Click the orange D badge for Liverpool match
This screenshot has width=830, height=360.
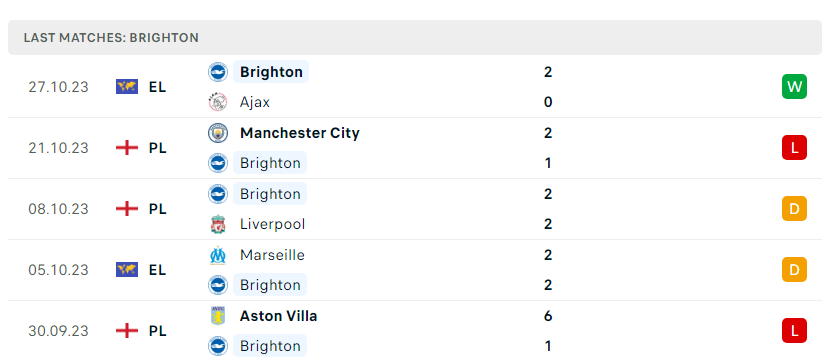tap(794, 209)
